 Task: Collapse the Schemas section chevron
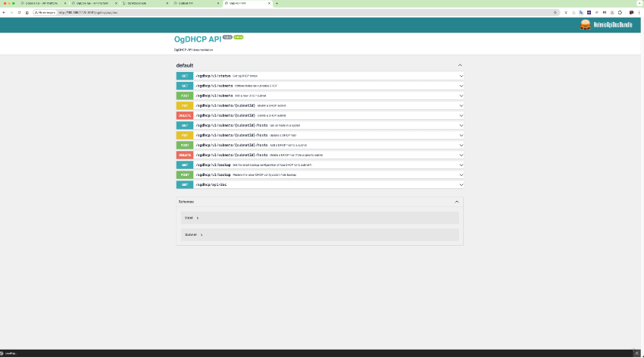456,202
